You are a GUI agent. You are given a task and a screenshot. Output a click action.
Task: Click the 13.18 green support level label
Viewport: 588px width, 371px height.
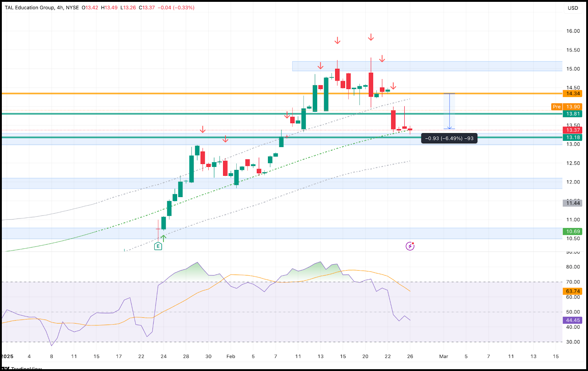tap(573, 137)
